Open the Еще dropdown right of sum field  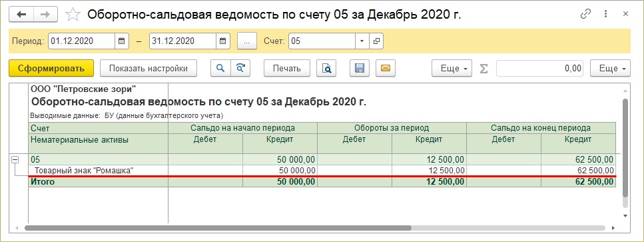pyautogui.click(x=610, y=68)
